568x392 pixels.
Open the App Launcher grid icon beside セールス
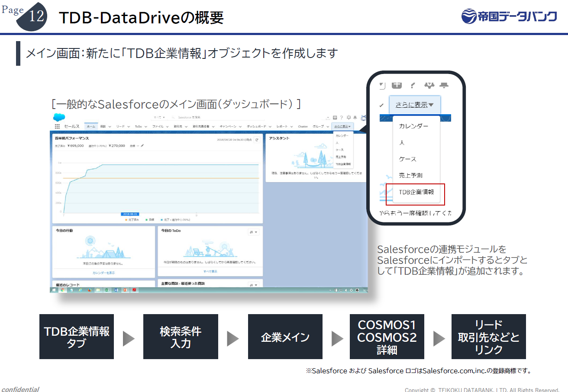tap(57, 126)
